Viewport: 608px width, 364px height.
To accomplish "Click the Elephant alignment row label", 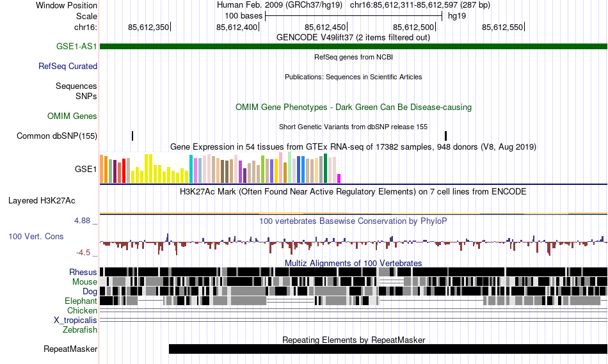I will point(81,301).
